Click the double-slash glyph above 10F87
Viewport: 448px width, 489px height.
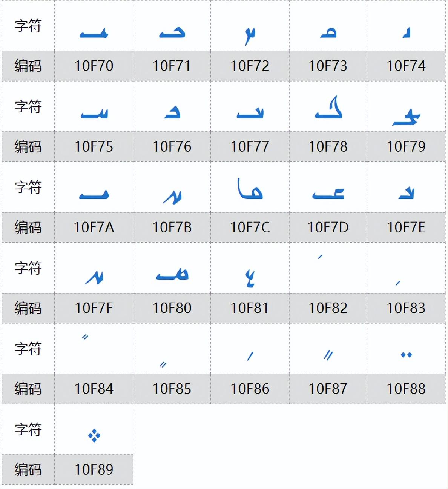pyautogui.click(x=328, y=355)
